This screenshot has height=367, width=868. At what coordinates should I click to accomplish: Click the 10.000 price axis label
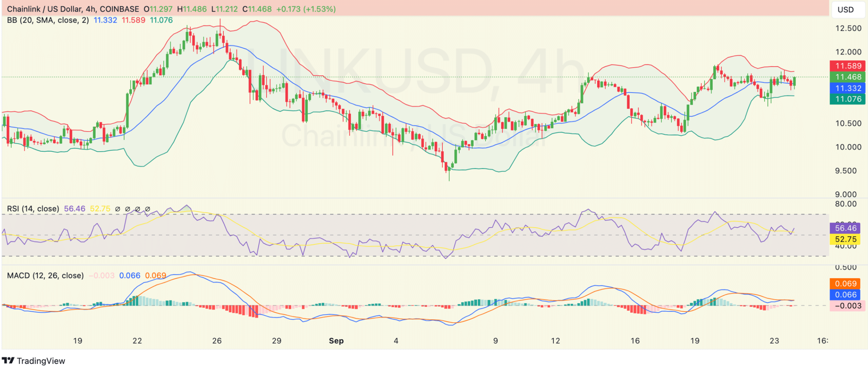pos(848,147)
